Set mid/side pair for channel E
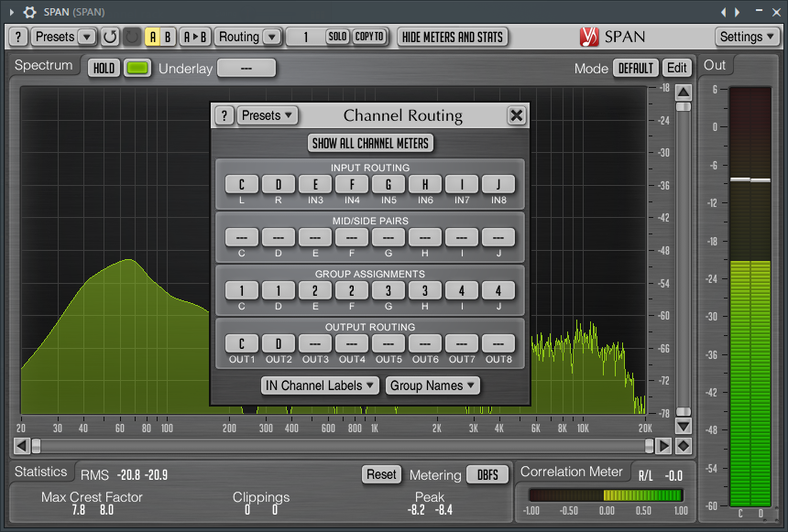 click(x=315, y=237)
